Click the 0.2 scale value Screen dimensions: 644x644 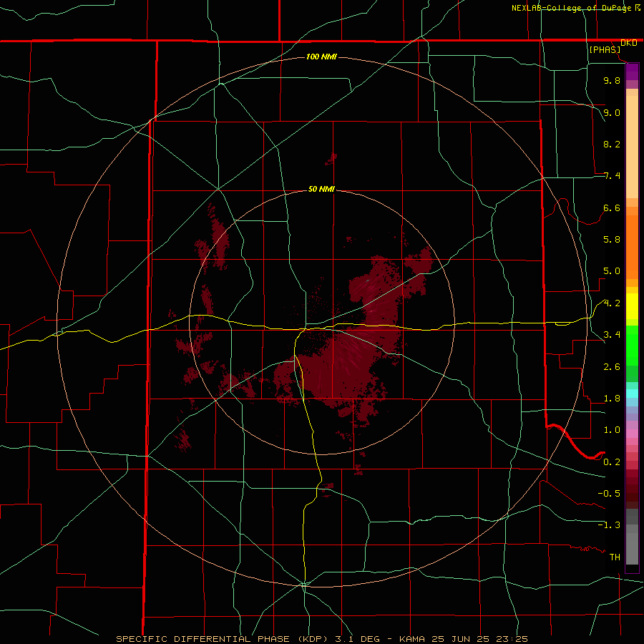(x=612, y=462)
